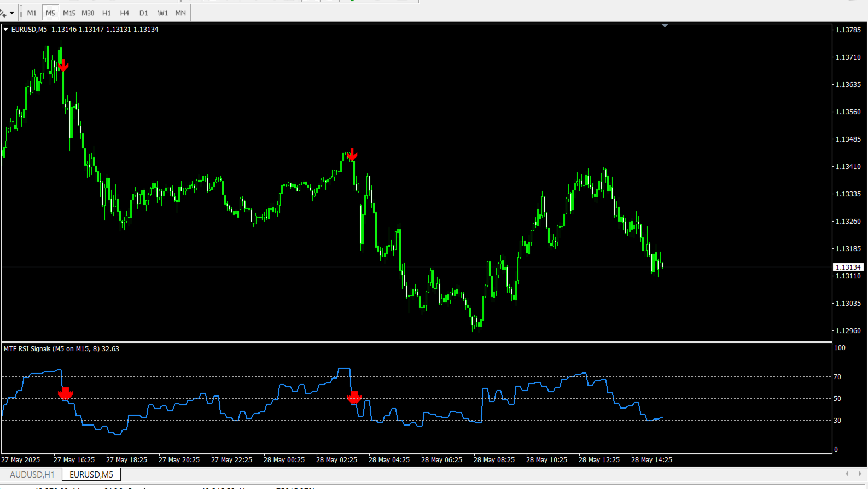This screenshot has height=489, width=868.
Task: Click the RSI 100 scale label
Action: pyautogui.click(x=840, y=348)
